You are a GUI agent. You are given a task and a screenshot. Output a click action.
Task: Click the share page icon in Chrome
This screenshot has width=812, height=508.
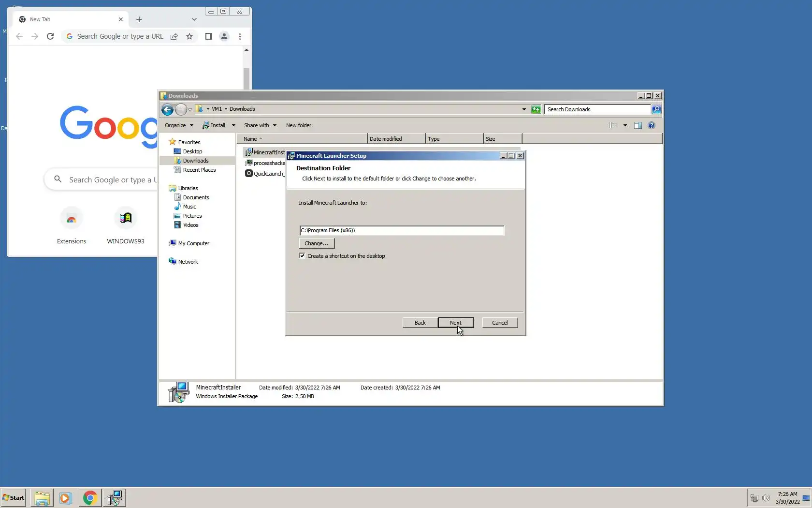coord(174,36)
